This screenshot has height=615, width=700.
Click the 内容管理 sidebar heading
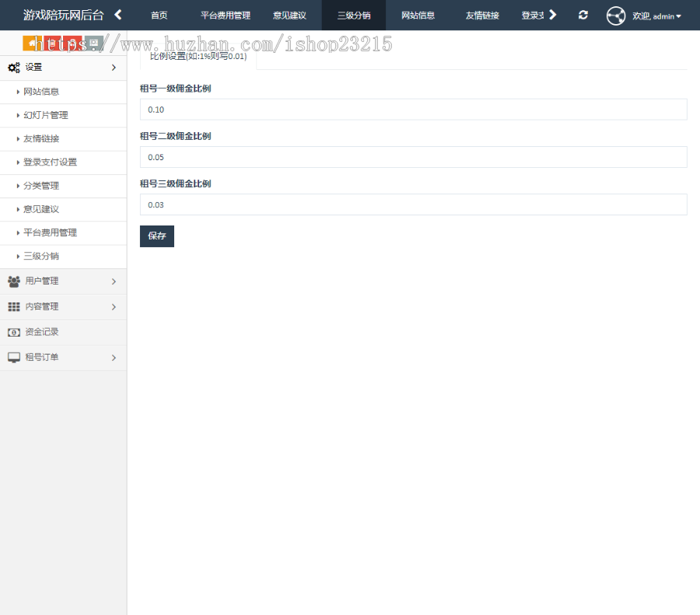coord(64,306)
